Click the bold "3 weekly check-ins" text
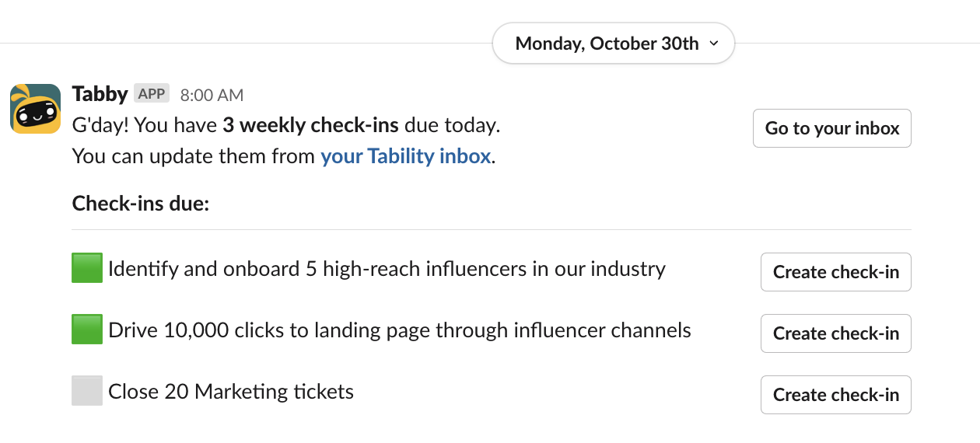This screenshot has width=980, height=443. (310, 125)
